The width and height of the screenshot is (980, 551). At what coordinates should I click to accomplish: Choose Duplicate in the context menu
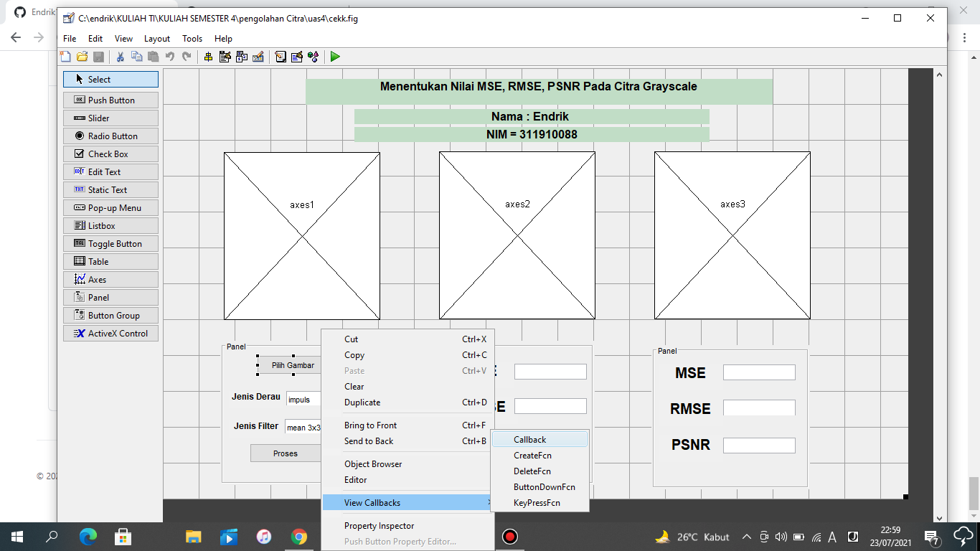point(407,402)
